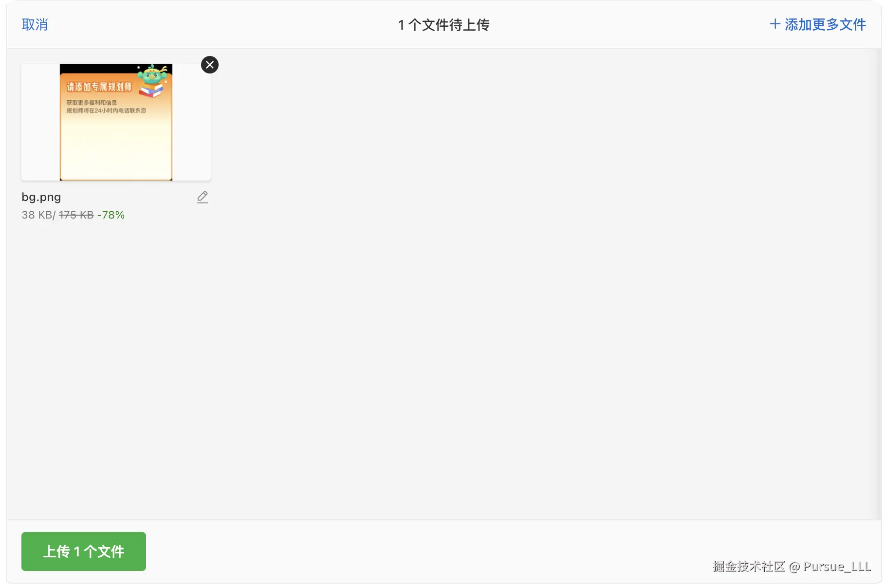Screen dimensions: 886x588
Task: Click the struck-through 175 KB original size
Action: [76, 215]
